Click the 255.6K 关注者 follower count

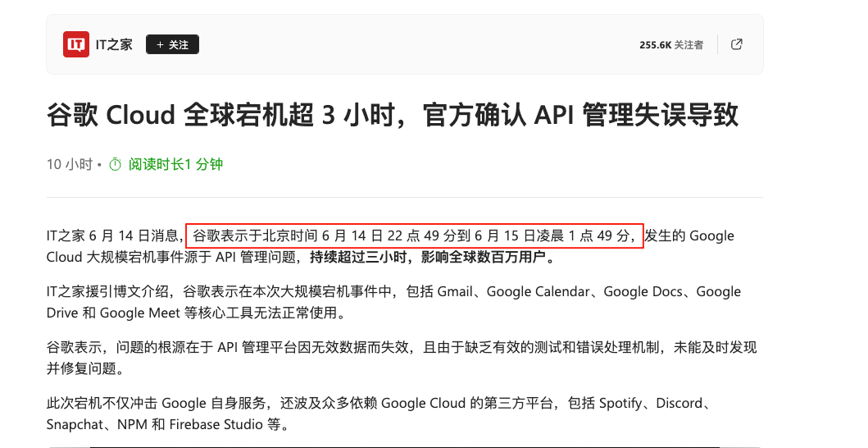(671, 45)
